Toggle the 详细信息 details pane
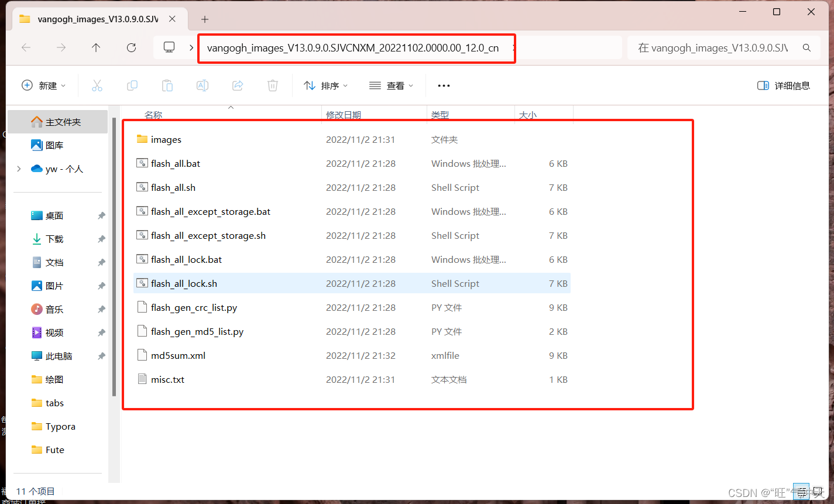This screenshot has width=834, height=504. pos(784,85)
